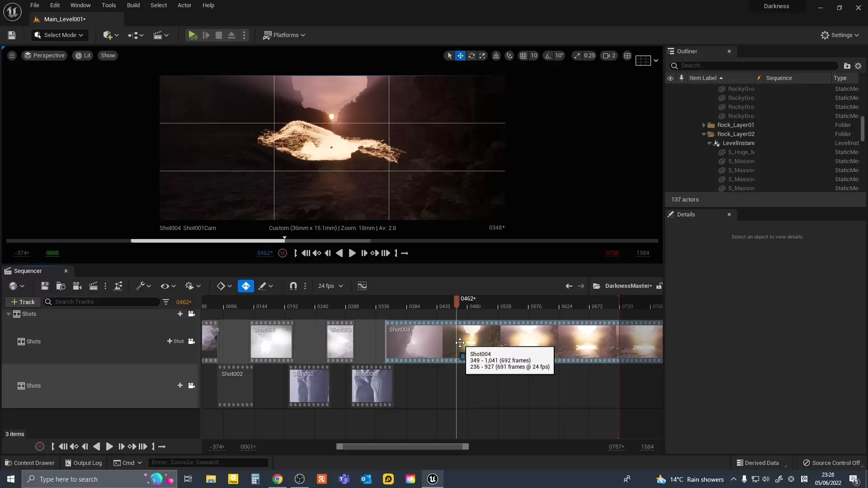Open the Sequencer curve editor icon

pos(362,286)
